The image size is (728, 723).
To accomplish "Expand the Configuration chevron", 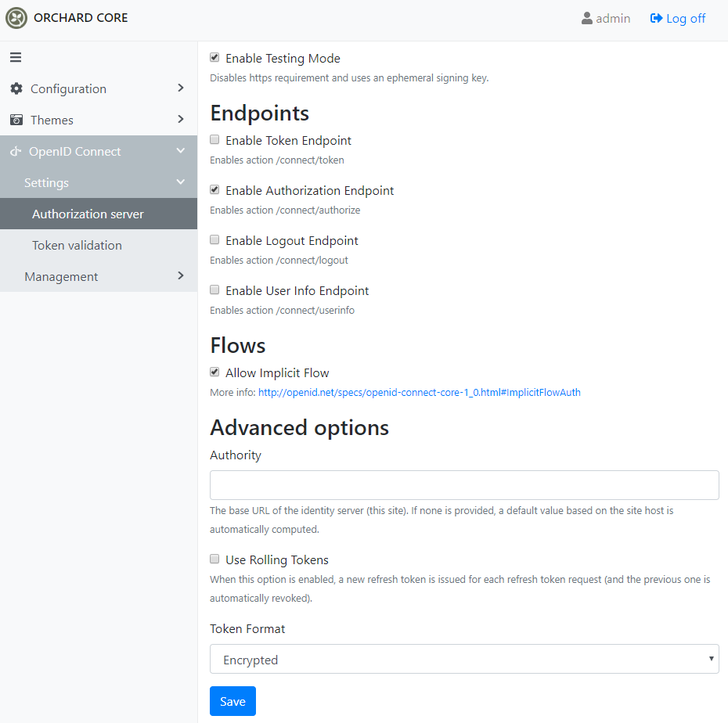I will click(181, 88).
